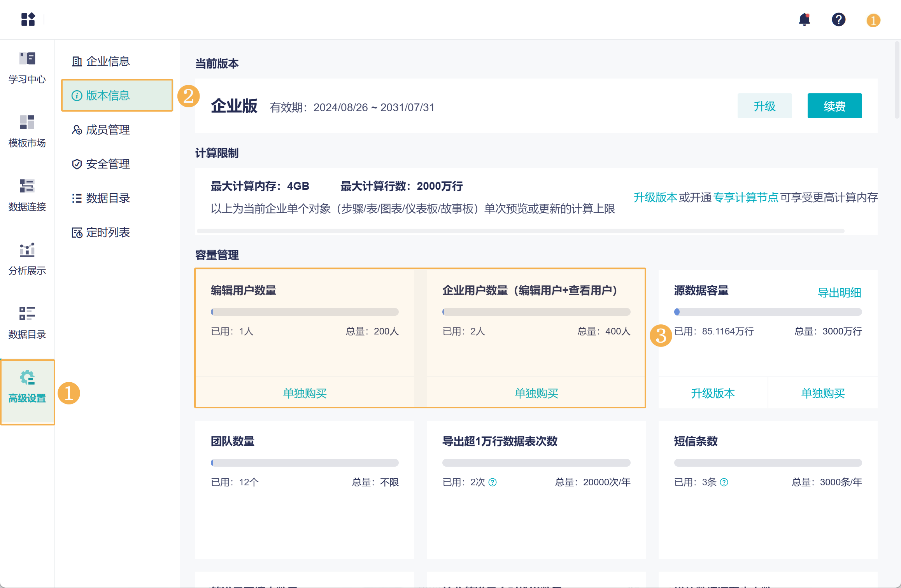Open the notification bell icon
The image size is (901, 588).
coord(804,19)
